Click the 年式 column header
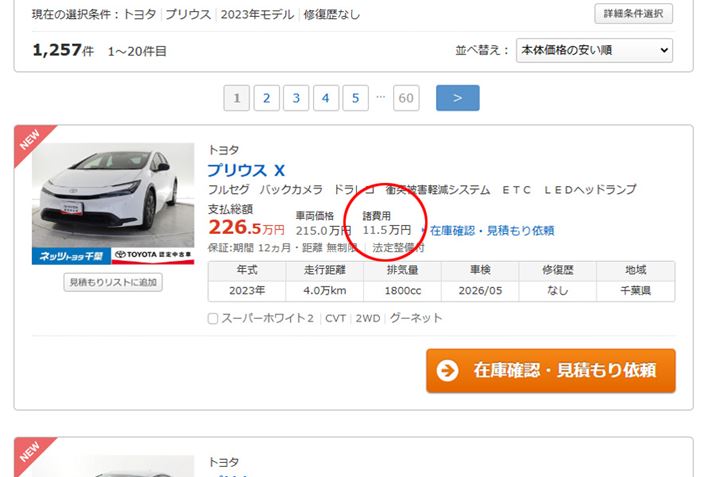 point(247,270)
